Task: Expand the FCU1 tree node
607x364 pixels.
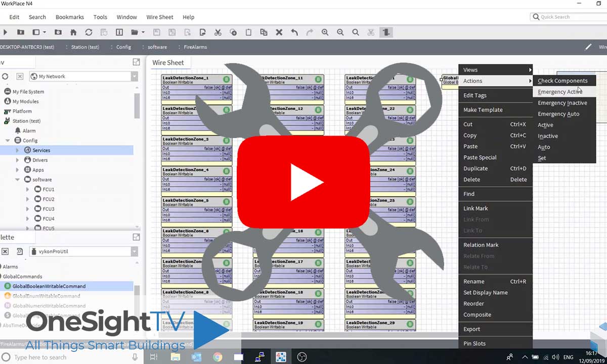Action: pos(27,189)
